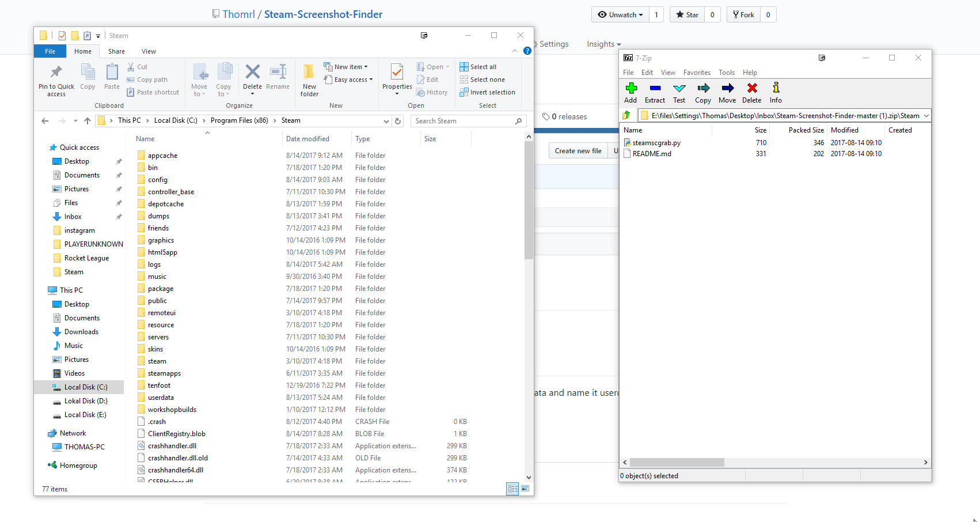The image size is (980, 522).
Task: Open the Unwatch dropdown on GitHub
Action: (620, 14)
